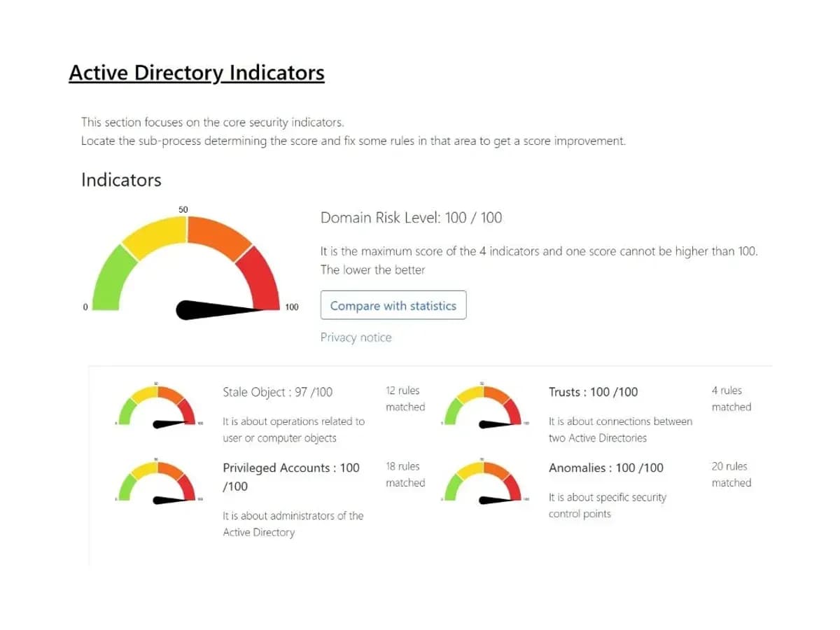Click the Compare with statistics button
840x630 pixels.
click(393, 305)
